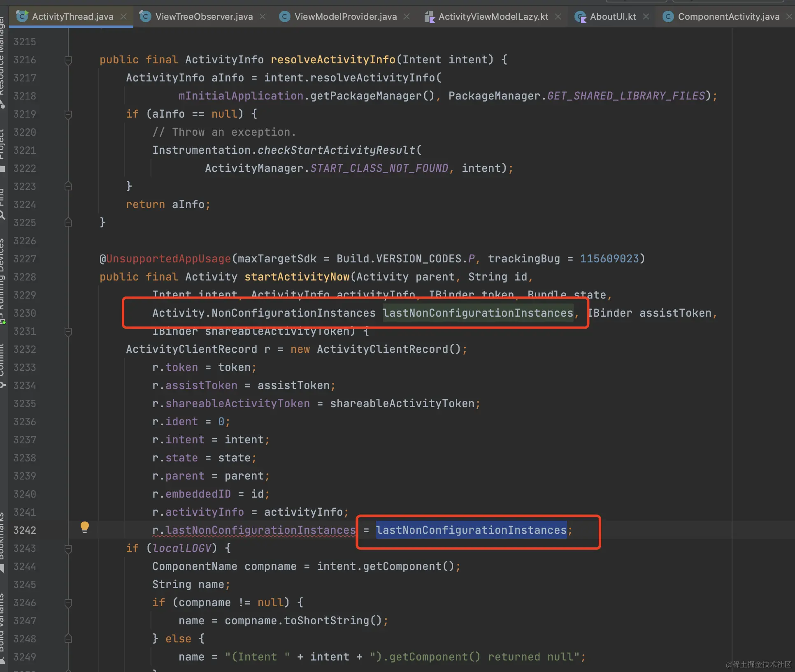Click trackingBug number 115609023
This screenshot has width=795, height=672.
pyautogui.click(x=609, y=259)
